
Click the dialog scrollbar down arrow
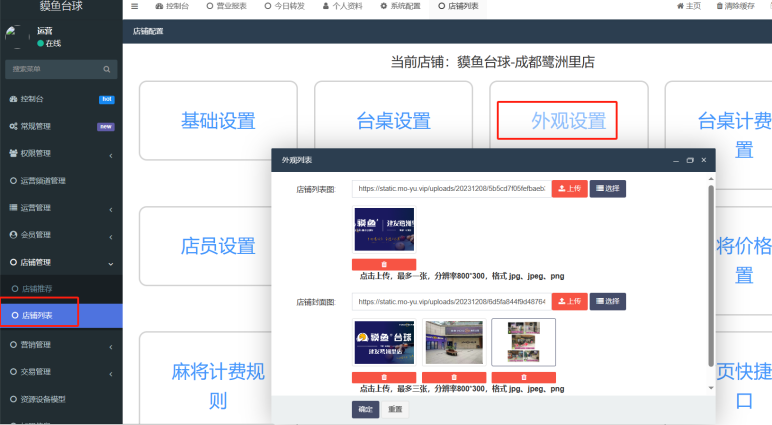click(710, 388)
